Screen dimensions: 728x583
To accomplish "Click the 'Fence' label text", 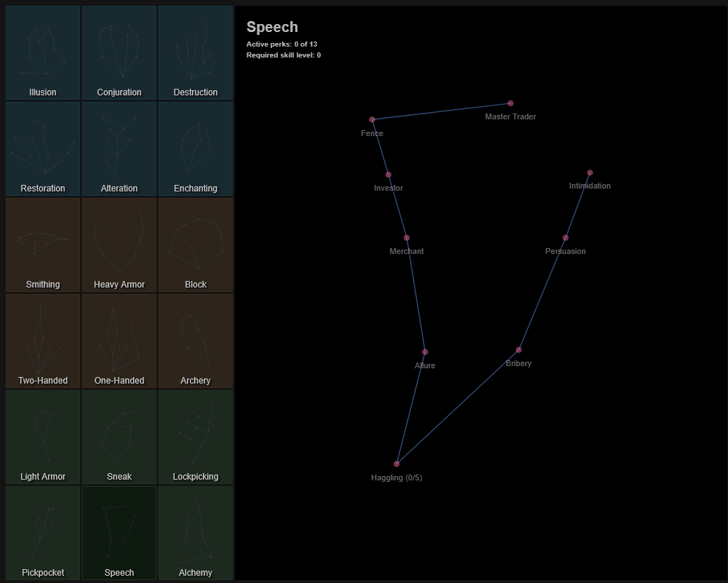I will (x=372, y=133).
